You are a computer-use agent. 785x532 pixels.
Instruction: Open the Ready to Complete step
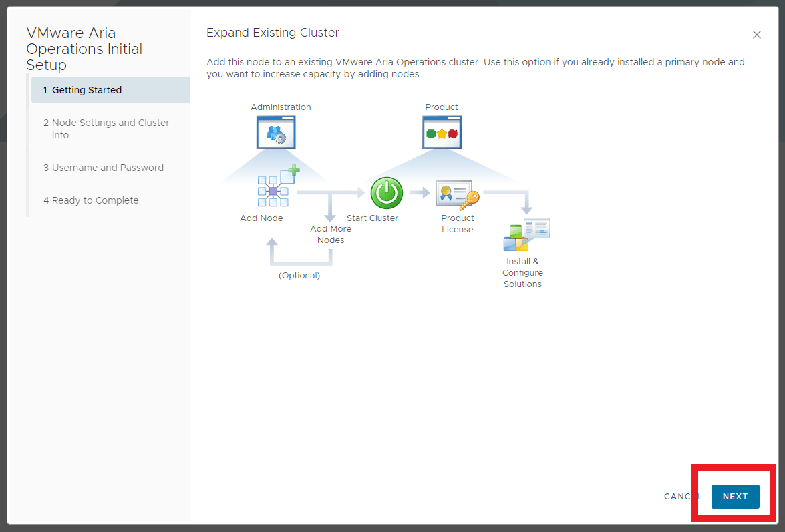point(91,200)
